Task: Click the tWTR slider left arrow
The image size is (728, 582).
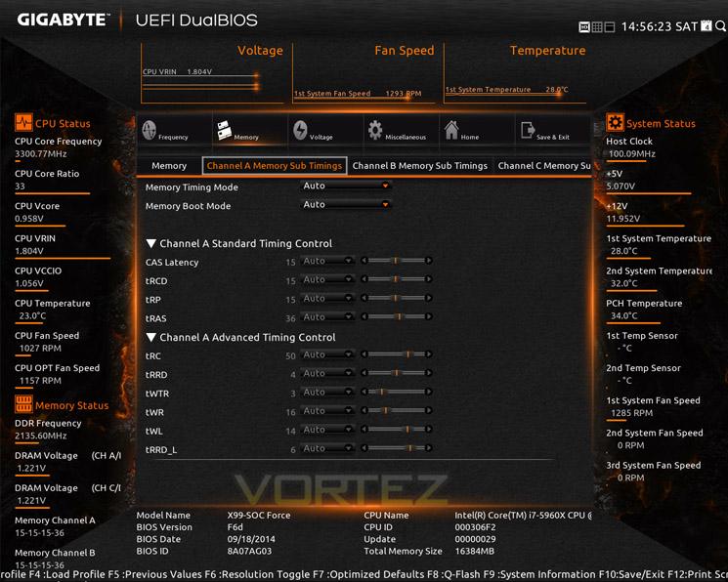Action: pos(364,393)
